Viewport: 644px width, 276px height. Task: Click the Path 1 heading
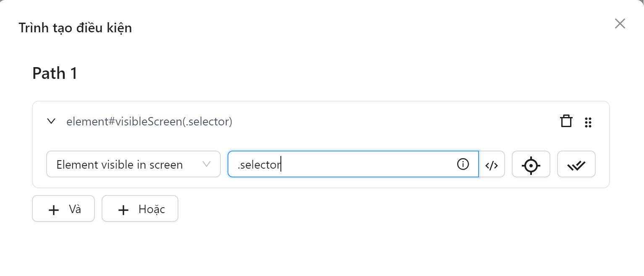click(55, 73)
